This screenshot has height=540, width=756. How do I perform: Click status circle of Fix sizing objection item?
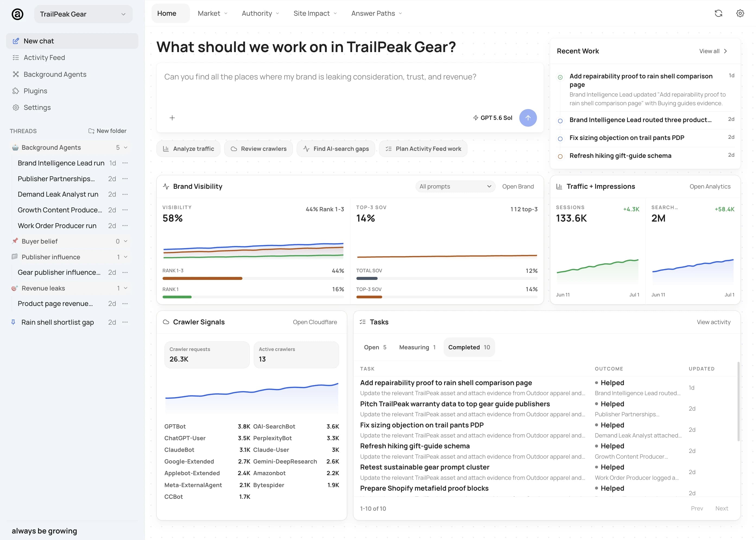560,139
